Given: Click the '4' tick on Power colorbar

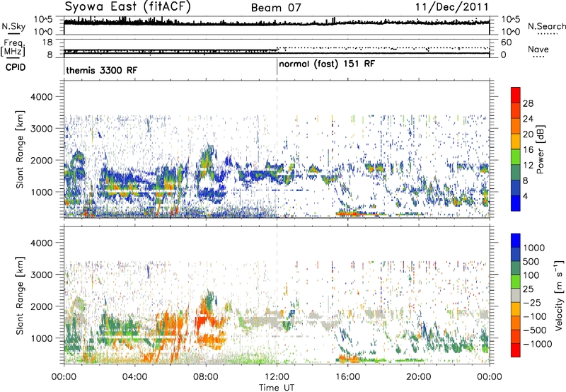Looking at the screenshot, I should (526, 196).
